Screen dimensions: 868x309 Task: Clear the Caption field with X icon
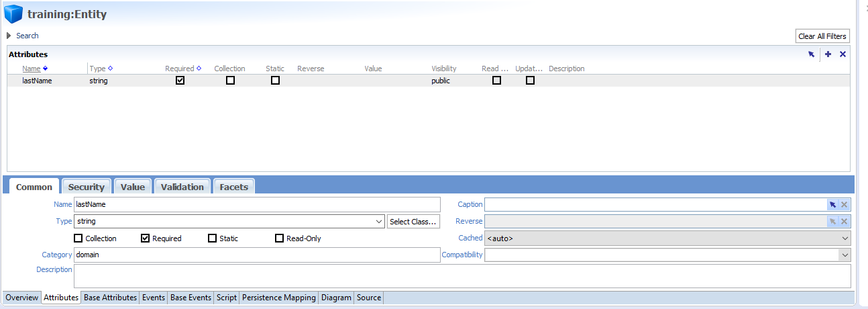(844, 205)
